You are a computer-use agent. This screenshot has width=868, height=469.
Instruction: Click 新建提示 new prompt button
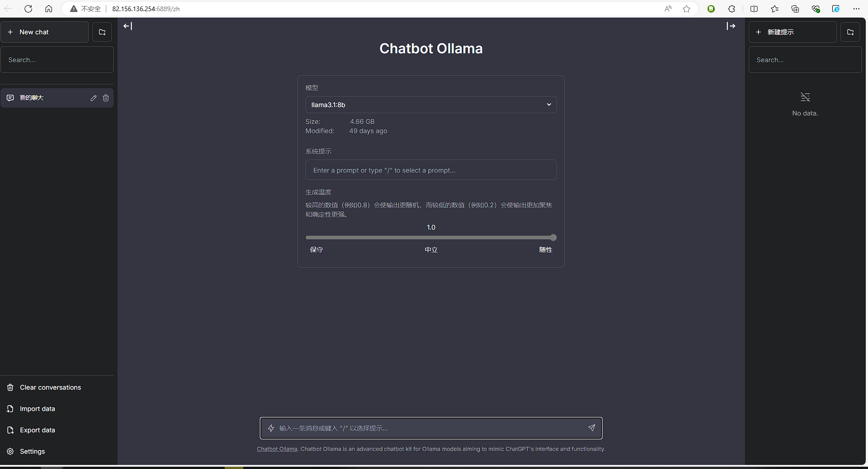[x=793, y=32]
